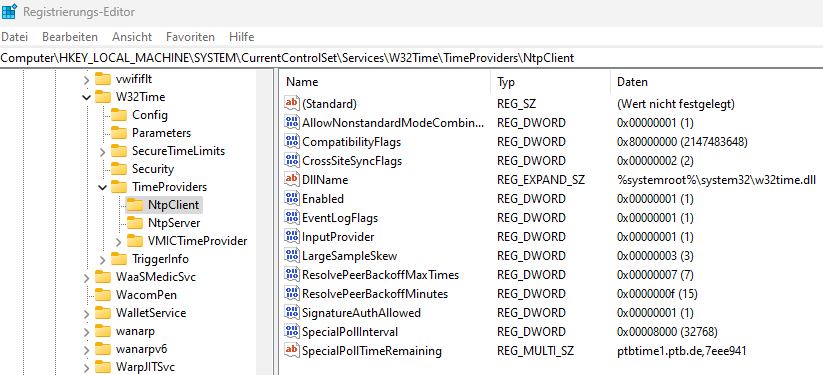Click the registry path address bar

coord(412,58)
